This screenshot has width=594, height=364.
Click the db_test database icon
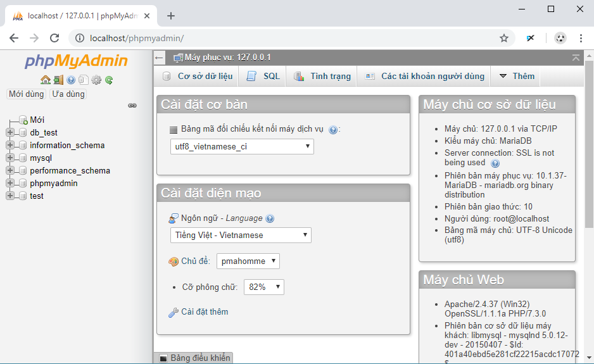click(x=23, y=132)
